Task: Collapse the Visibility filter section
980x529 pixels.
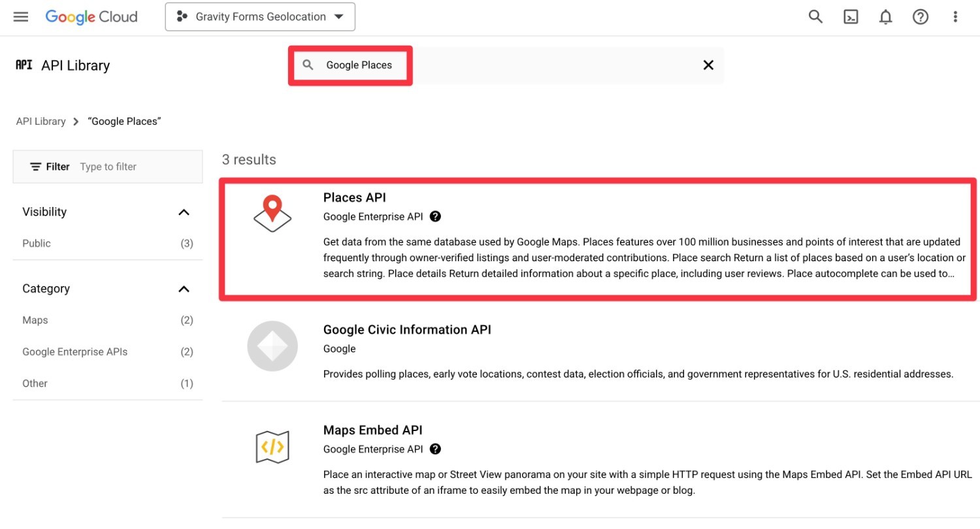Action: click(184, 212)
